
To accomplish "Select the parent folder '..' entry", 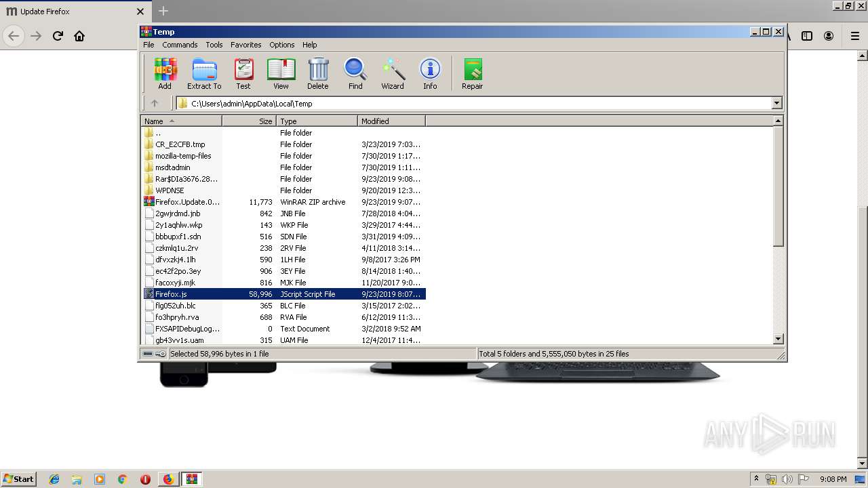I will coord(283,133).
